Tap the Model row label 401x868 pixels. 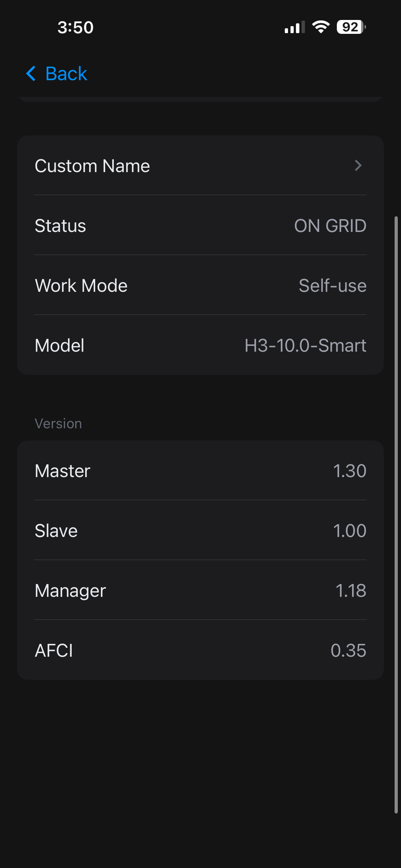tap(60, 346)
